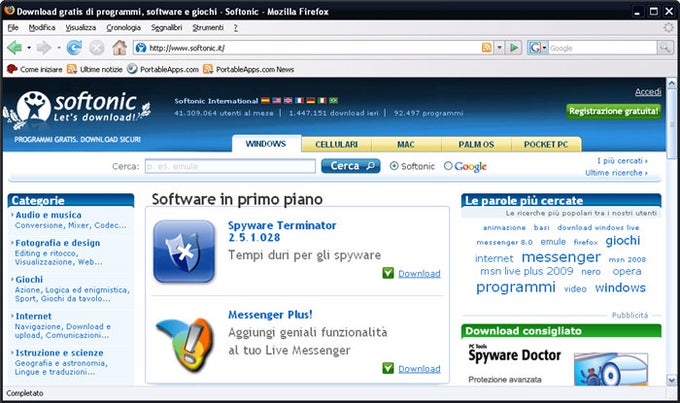Select the Spanish flag under Softonic International
Viewport: 680px width, 403px height.
pos(265,100)
